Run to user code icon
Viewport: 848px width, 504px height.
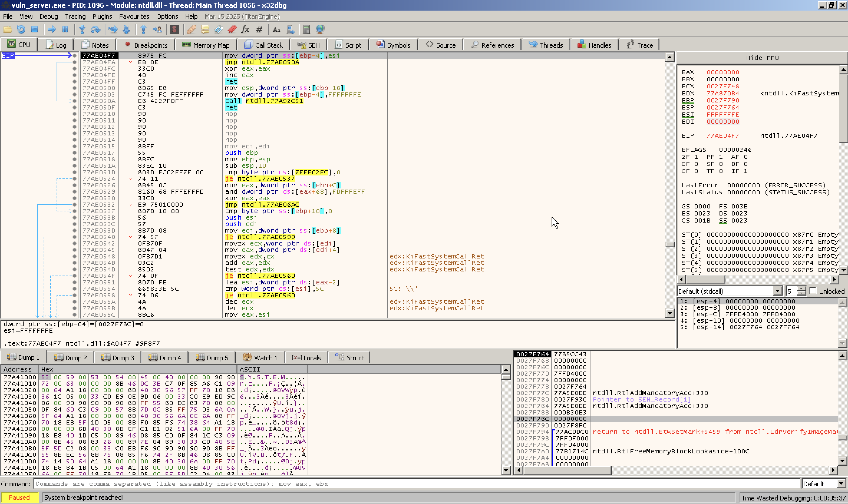[x=157, y=29]
